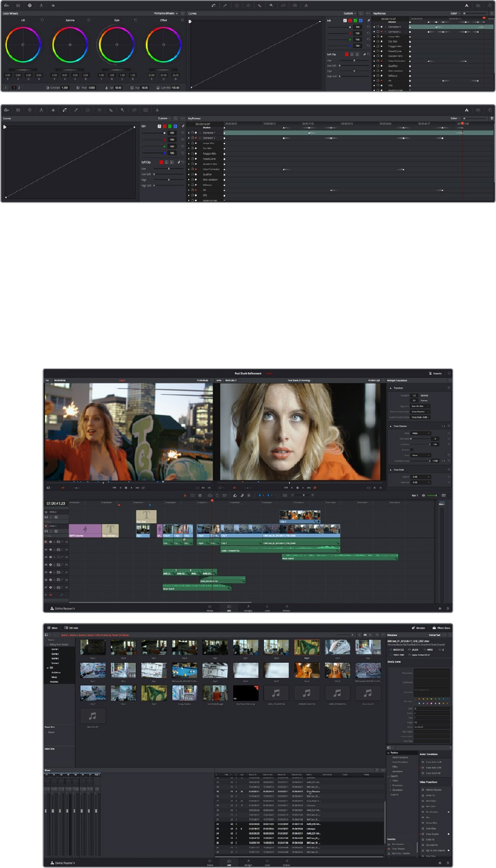
Task: Toggle blue edit channel in second Curves
Action: pos(176,126)
